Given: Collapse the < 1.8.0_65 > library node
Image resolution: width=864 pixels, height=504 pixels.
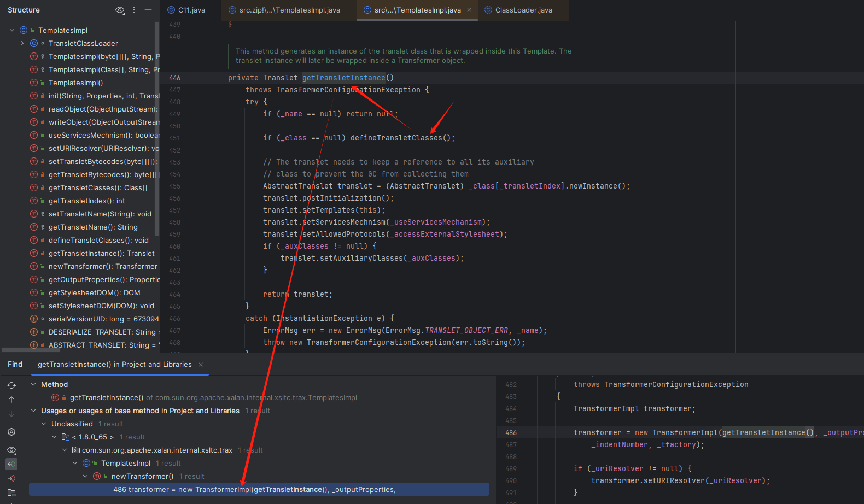Looking at the screenshot, I should coord(54,437).
